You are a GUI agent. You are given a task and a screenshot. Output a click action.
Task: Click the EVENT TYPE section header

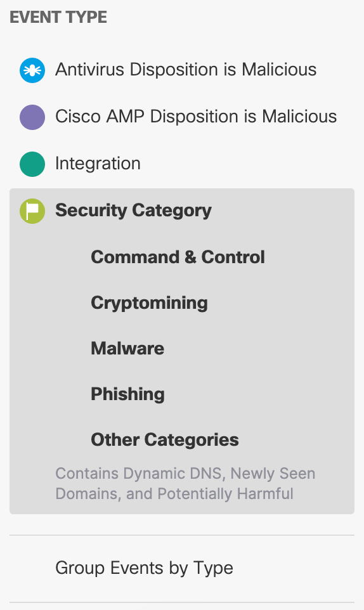[58, 18]
